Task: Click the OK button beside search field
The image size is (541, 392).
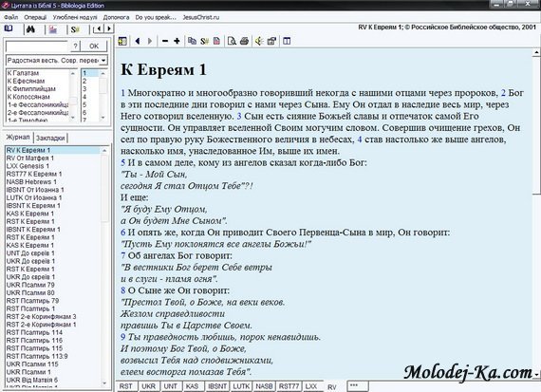Action: pyautogui.click(x=94, y=46)
